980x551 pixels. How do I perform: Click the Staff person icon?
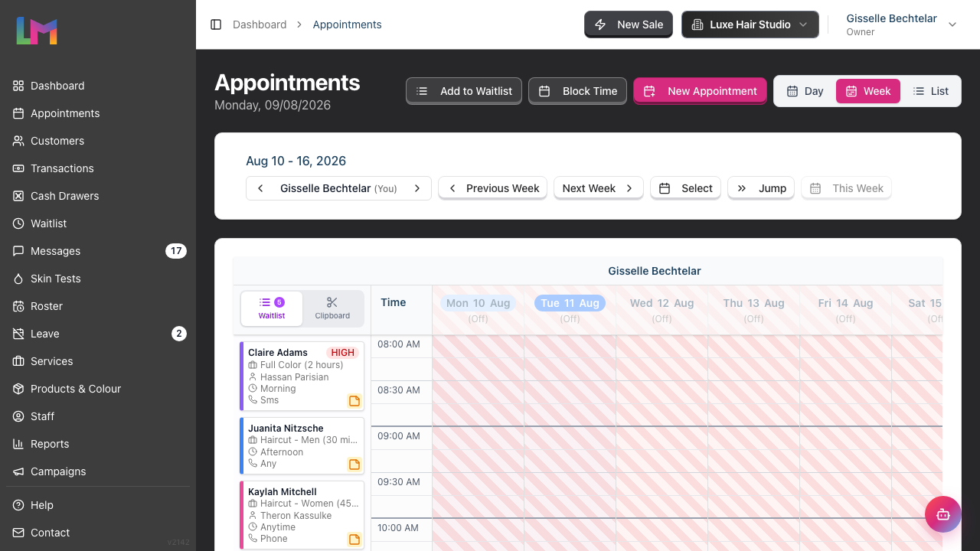point(18,416)
